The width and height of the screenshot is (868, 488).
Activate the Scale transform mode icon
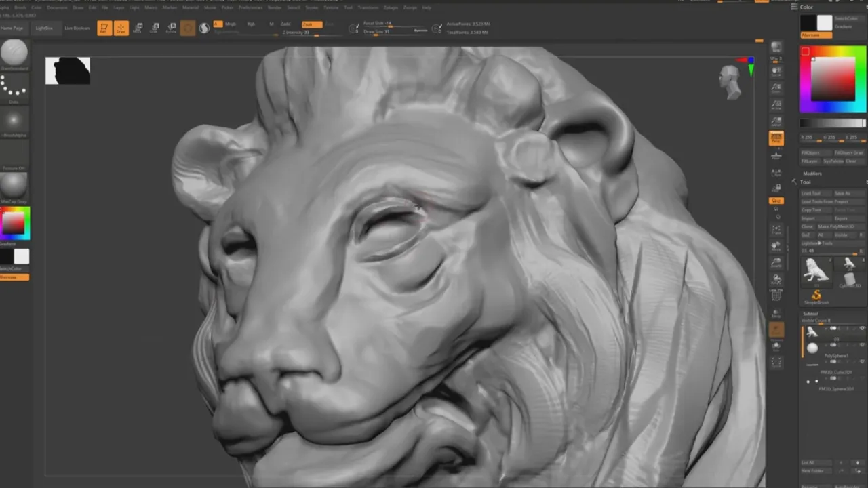click(155, 28)
